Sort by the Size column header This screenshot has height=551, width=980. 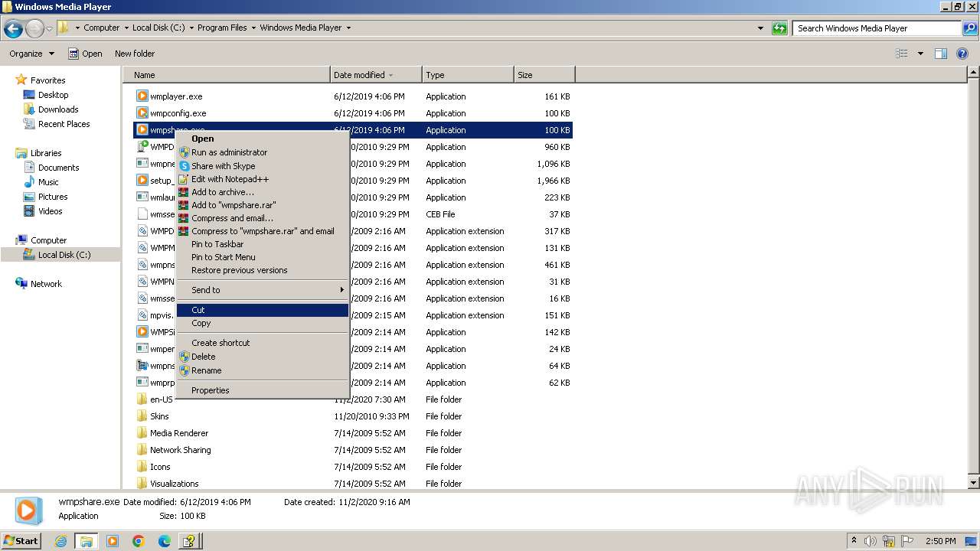pyautogui.click(x=544, y=75)
